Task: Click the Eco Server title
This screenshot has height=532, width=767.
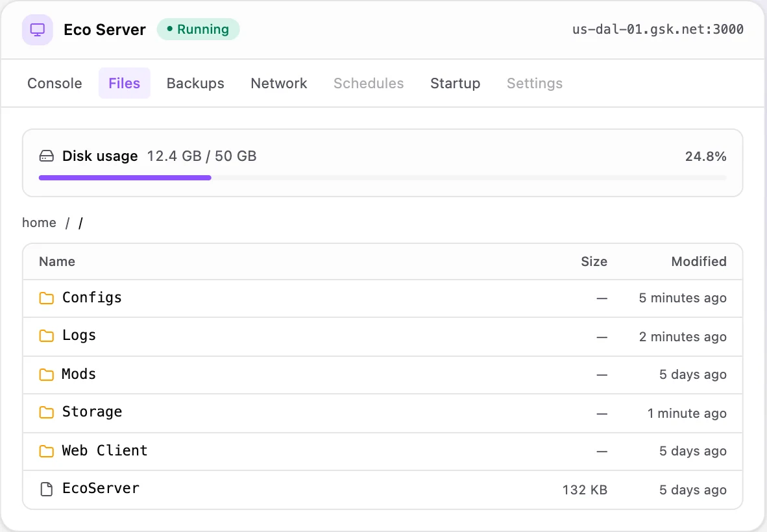Action: [x=104, y=30]
